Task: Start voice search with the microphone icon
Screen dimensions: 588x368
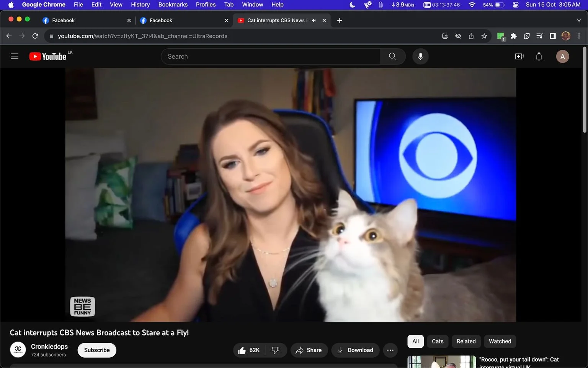Action: point(420,56)
